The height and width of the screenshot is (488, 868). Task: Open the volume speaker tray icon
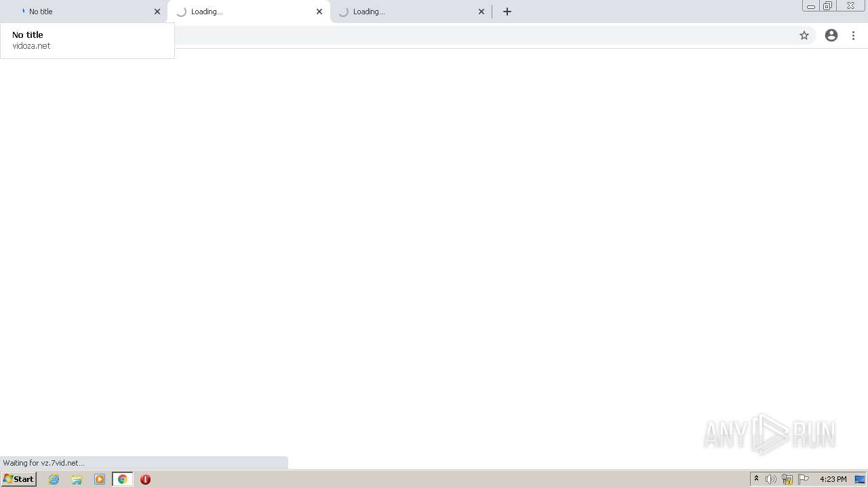(771, 479)
